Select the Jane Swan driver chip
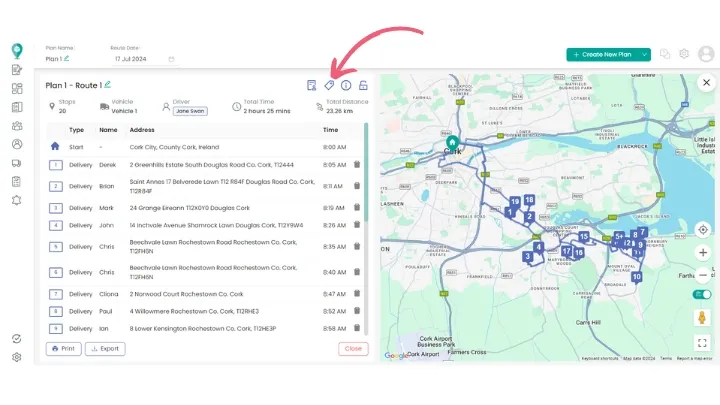720x405 pixels. click(190, 111)
